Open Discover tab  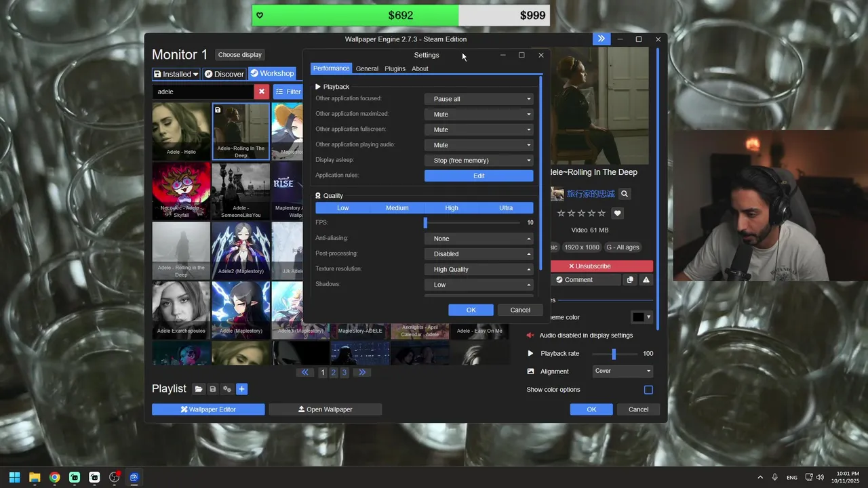coord(224,74)
